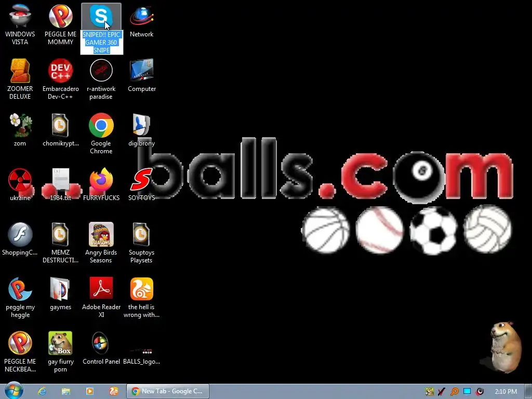Screen dimensions: 532x399
Task: Click the red checkmark tray icon
Action: pos(442,392)
